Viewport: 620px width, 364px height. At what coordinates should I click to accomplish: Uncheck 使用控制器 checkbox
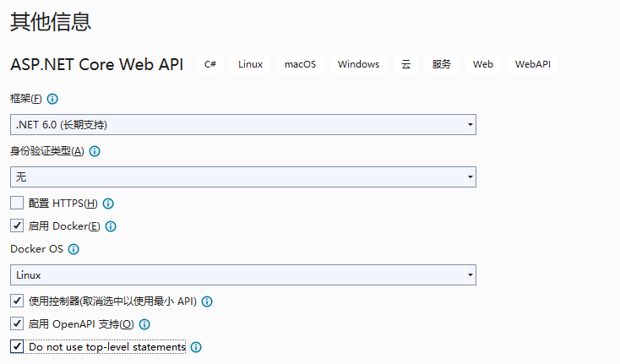(17, 301)
